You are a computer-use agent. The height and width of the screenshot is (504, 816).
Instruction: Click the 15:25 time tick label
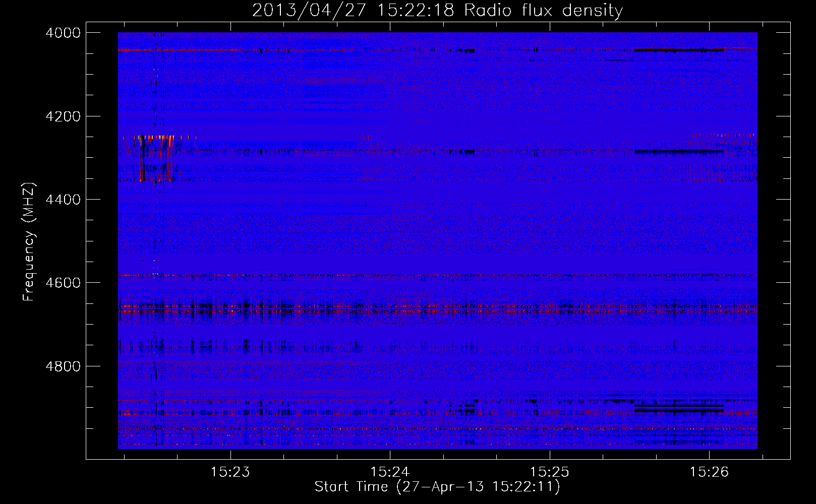tap(549, 472)
